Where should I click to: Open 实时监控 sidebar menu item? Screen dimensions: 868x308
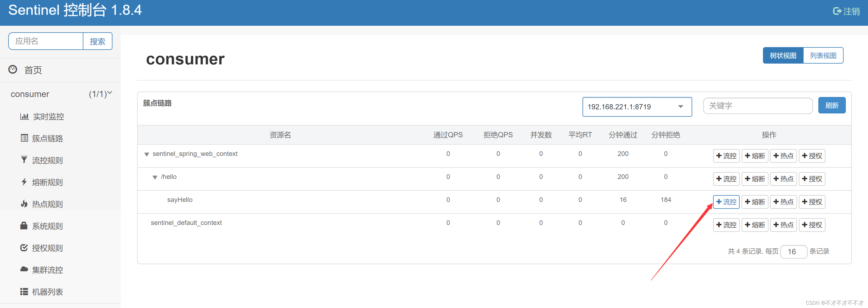(49, 116)
